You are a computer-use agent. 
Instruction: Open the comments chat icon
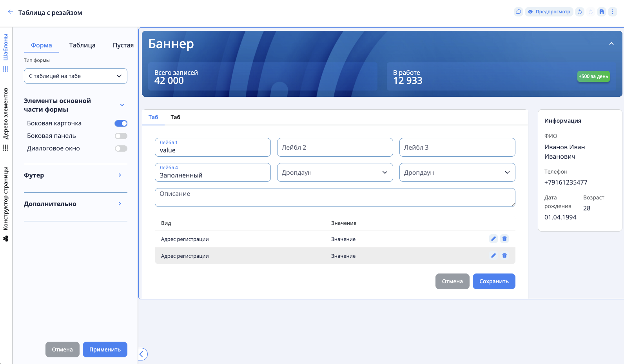pos(519,12)
